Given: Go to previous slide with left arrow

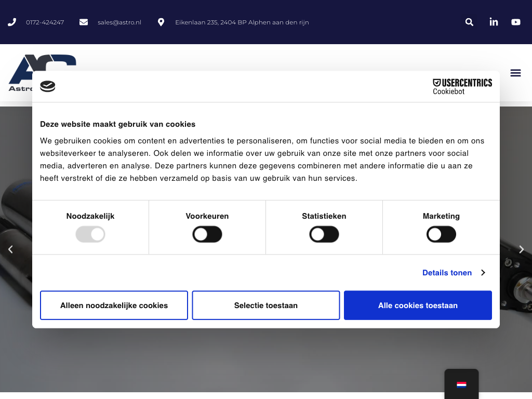Looking at the screenshot, I should tap(10, 249).
